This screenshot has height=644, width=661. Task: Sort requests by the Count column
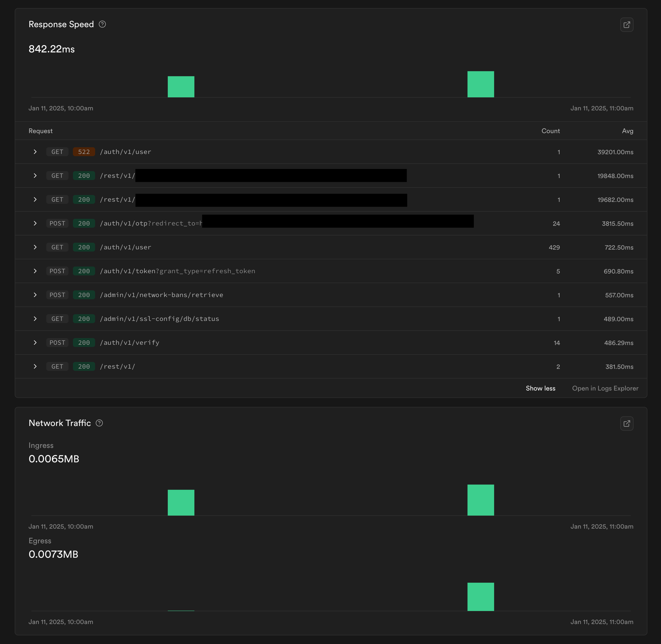[x=550, y=131]
